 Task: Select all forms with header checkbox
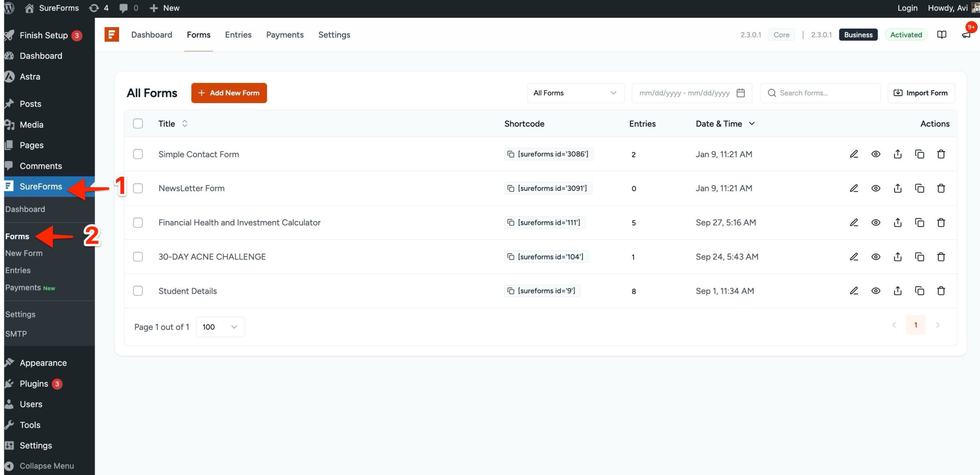coord(138,124)
